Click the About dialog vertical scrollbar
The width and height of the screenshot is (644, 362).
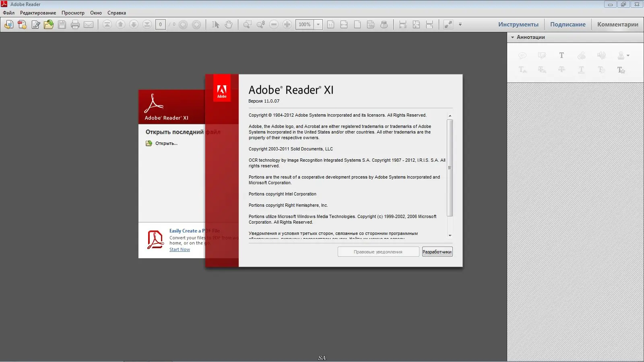(x=450, y=176)
